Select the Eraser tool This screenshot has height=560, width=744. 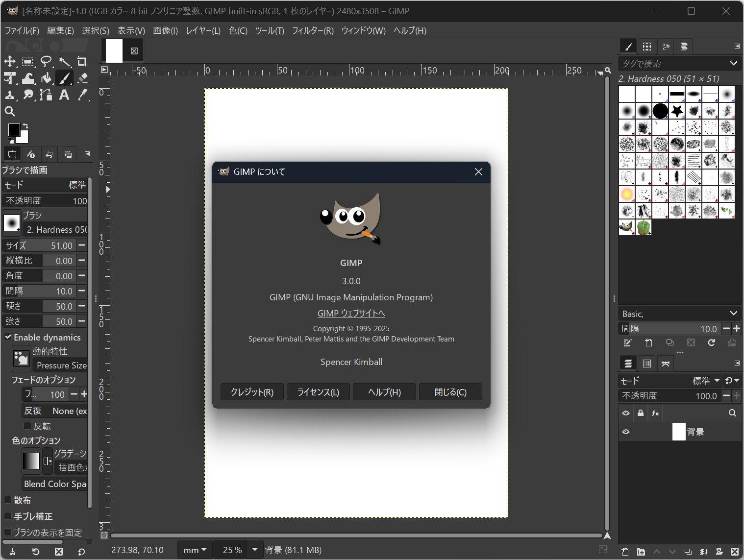pos(82,78)
